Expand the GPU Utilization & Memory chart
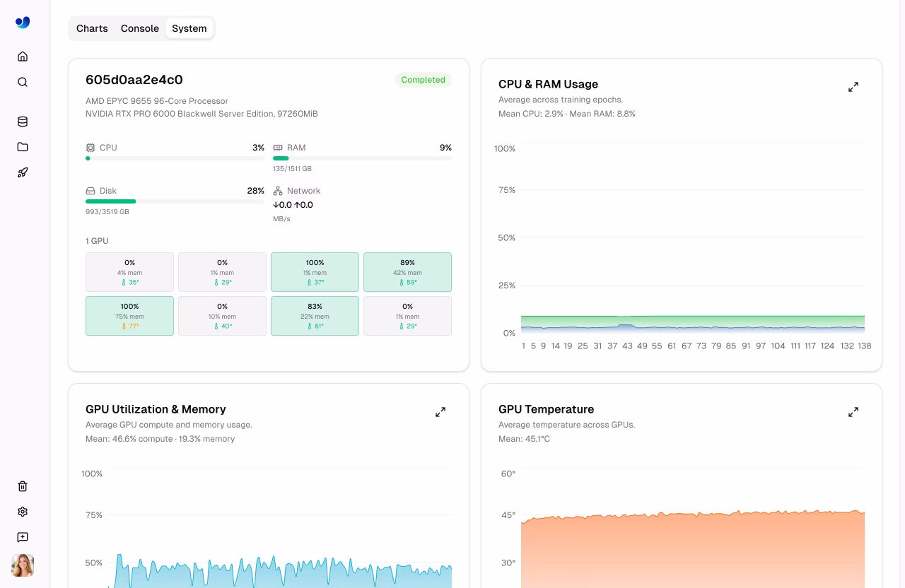The width and height of the screenshot is (905, 588). pyautogui.click(x=440, y=412)
